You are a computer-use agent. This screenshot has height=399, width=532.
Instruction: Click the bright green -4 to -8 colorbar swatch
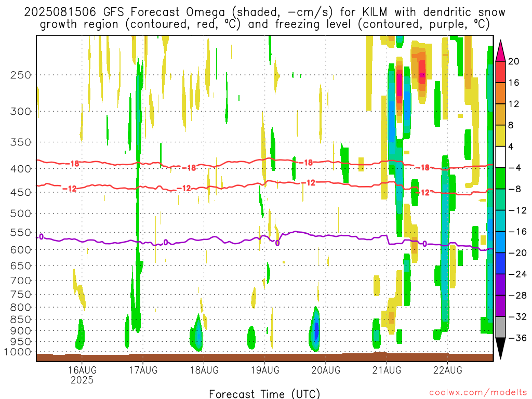pyautogui.click(x=500, y=178)
